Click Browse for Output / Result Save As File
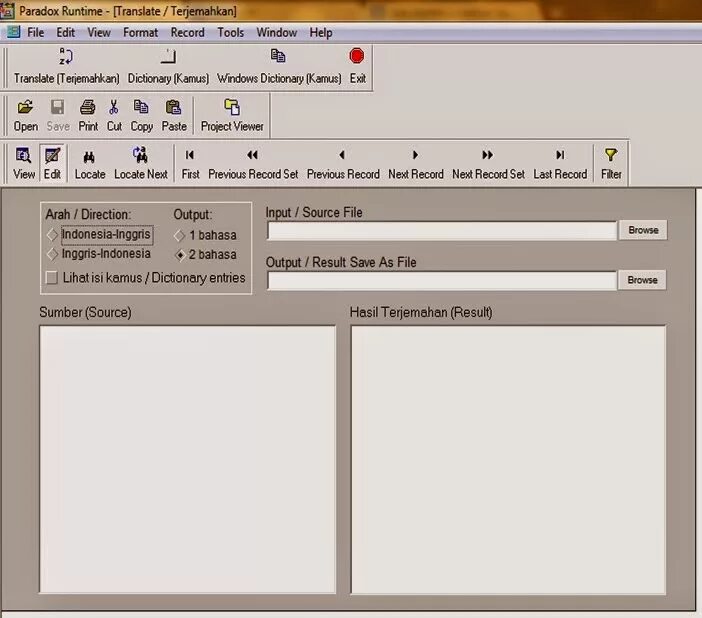The height and width of the screenshot is (618, 702). click(x=642, y=280)
